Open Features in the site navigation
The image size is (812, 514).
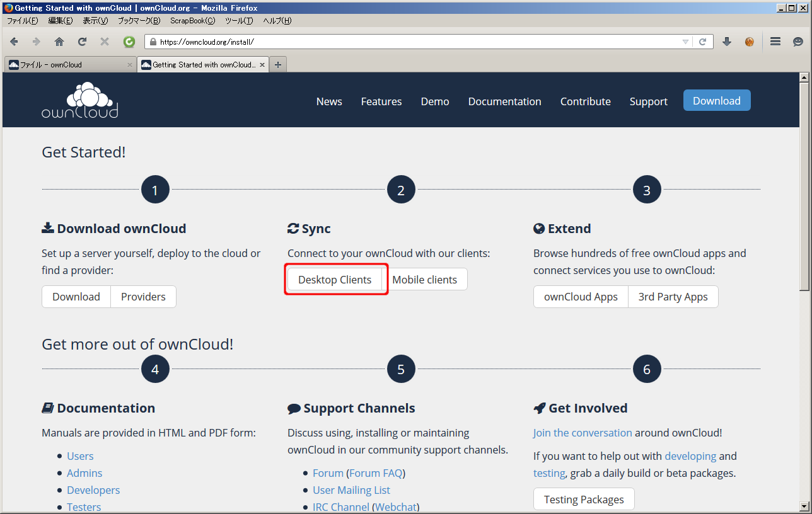point(381,101)
